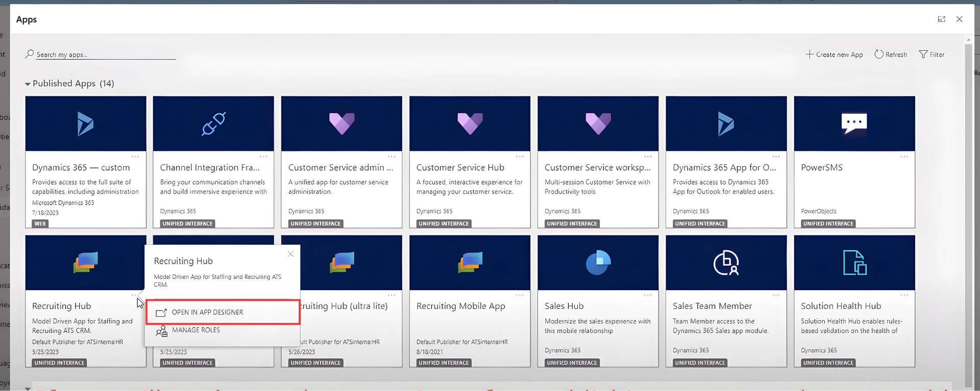
Task: Click Unified Interface badge on PowerSMS tile
Action: click(828, 224)
